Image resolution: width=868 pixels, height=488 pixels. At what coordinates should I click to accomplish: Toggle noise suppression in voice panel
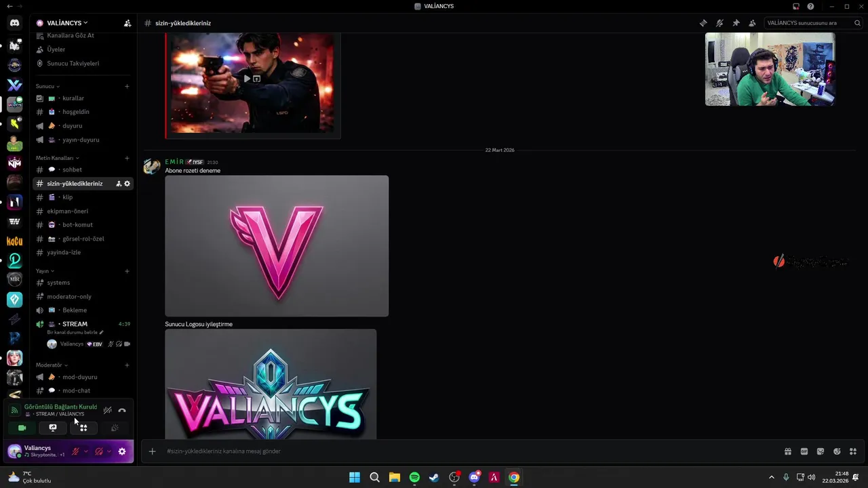click(x=107, y=410)
